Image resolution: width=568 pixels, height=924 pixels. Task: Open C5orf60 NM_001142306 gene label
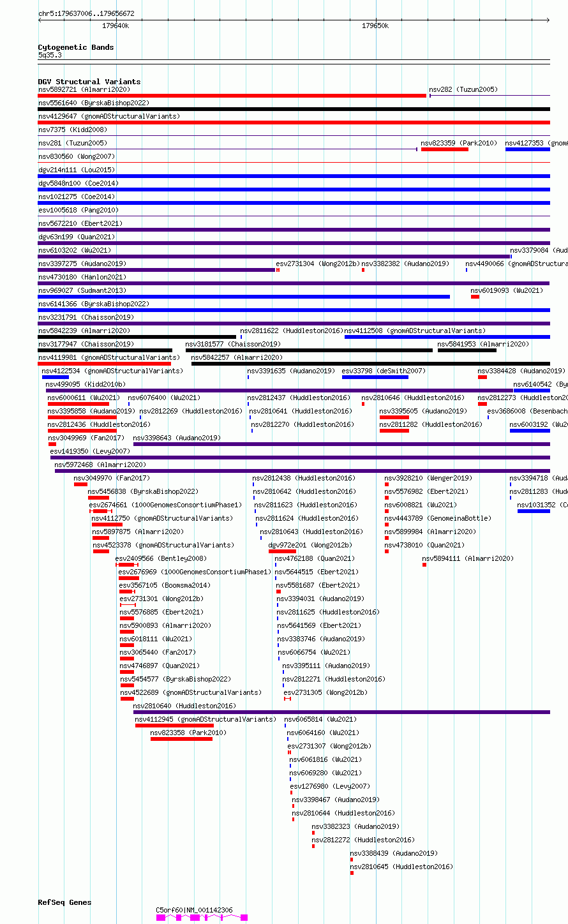point(195,911)
